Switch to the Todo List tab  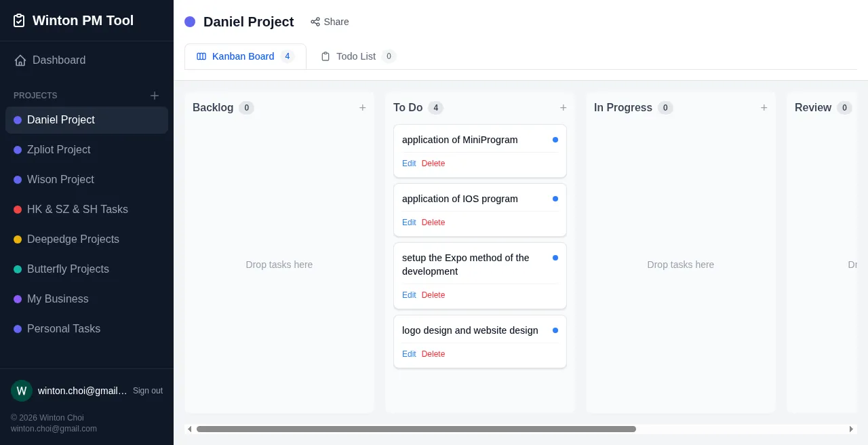point(358,56)
